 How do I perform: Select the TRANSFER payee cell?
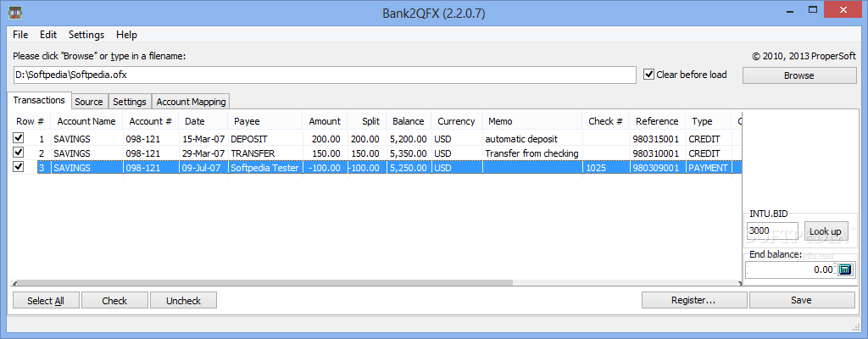click(265, 153)
